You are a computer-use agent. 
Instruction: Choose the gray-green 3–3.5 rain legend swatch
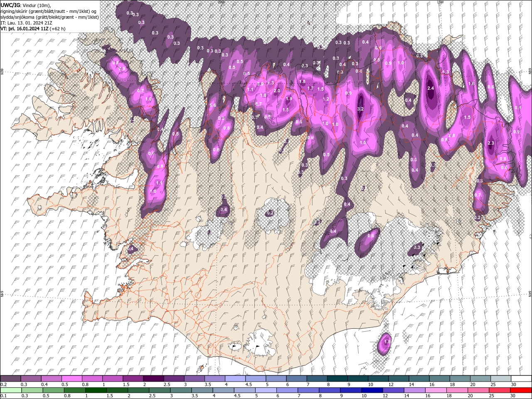181,390
